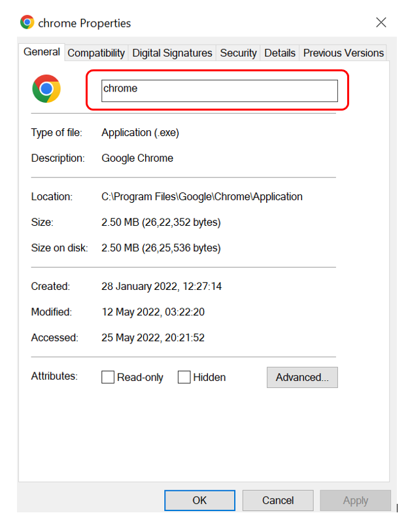View the Details tab

click(x=280, y=53)
